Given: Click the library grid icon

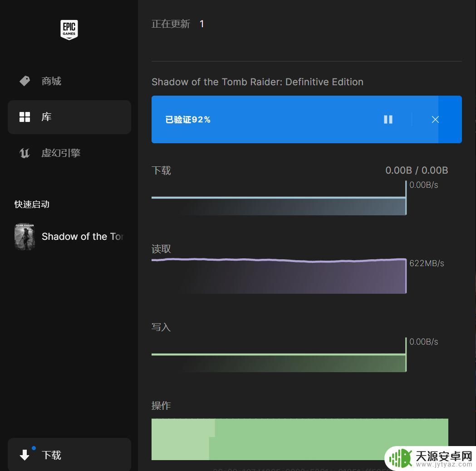Looking at the screenshot, I should (25, 117).
